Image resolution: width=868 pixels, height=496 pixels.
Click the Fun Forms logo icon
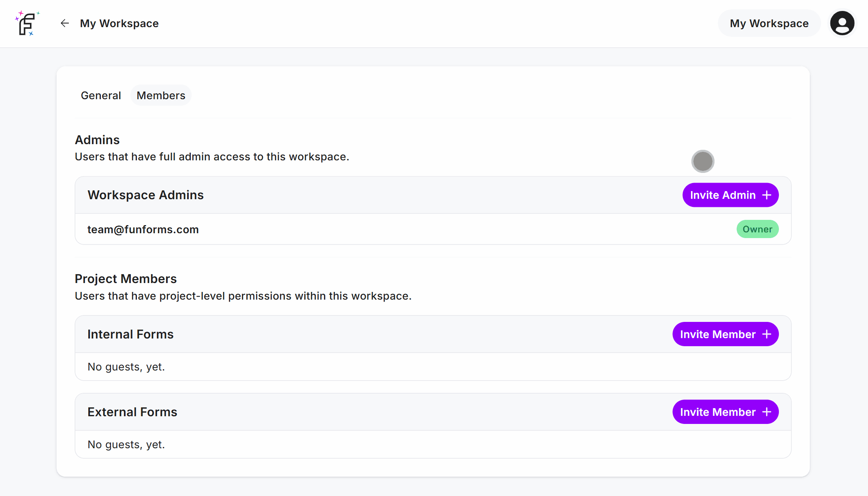(27, 23)
